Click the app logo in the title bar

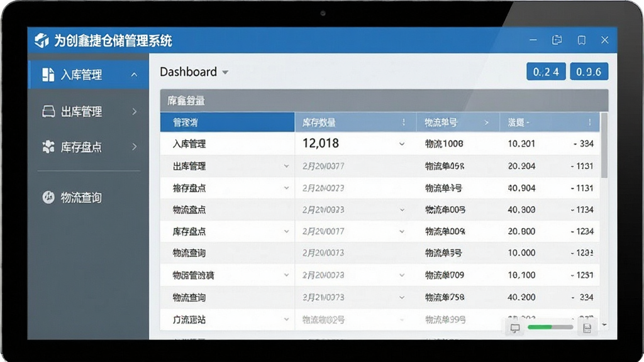pyautogui.click(x=42, y=40)
